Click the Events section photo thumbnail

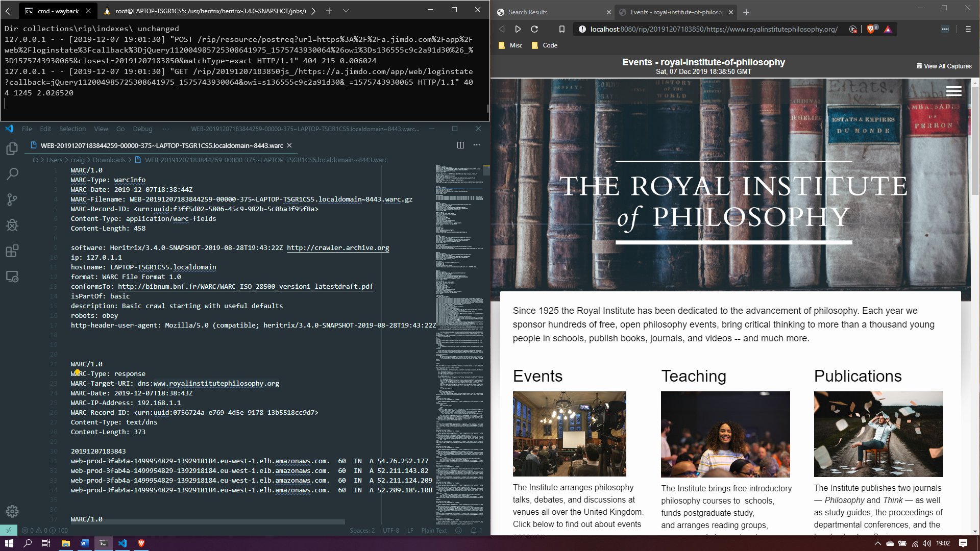(570, 434)
